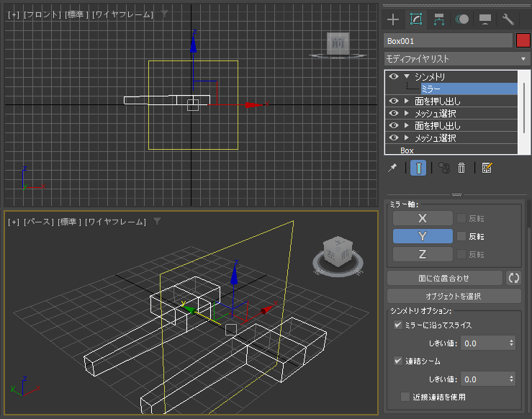Click the Box001 object name field

pos(448,41)
